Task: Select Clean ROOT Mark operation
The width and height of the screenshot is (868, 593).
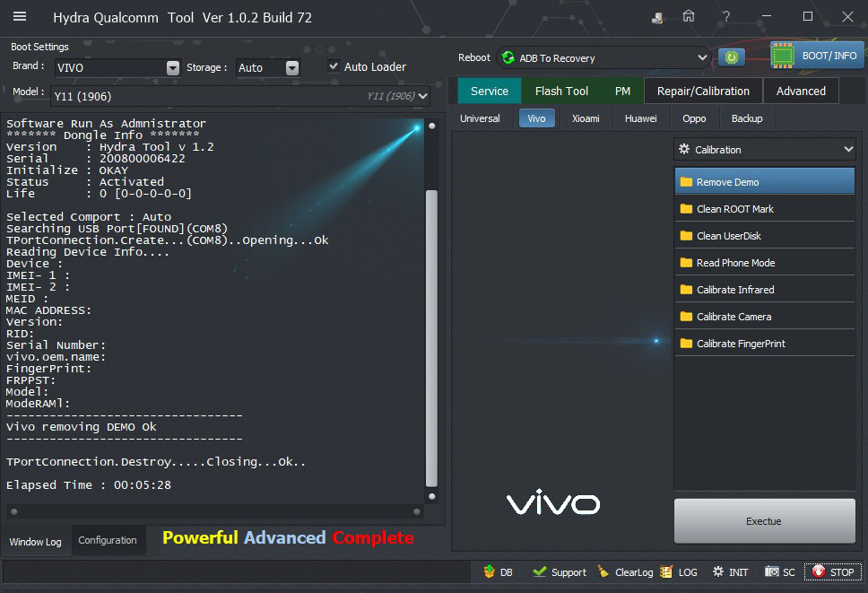Action: (765, 209)
